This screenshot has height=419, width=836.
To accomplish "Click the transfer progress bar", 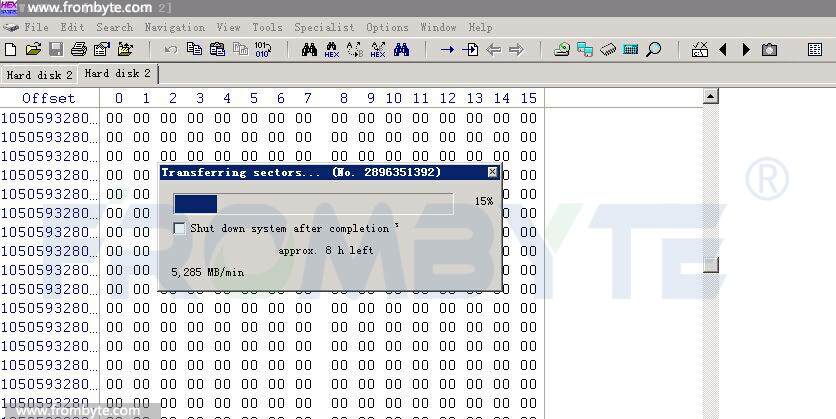I will pos(314,204).
